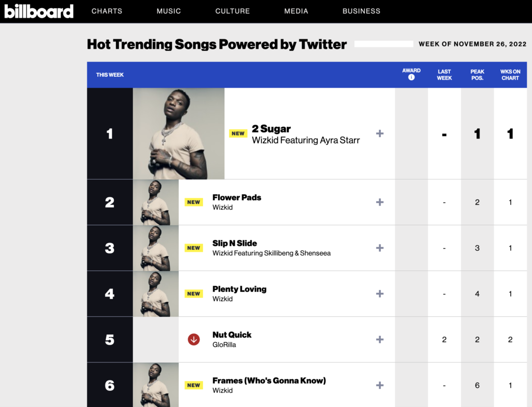This screenshot has width=532, height=407.
Task: Click the plus icon for Frames
Action: [x=380, y=385]
